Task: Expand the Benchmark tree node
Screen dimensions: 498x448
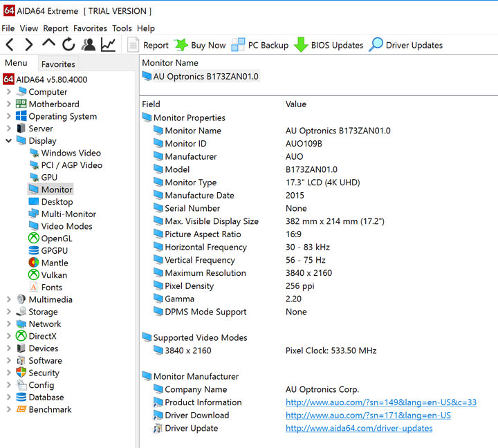Action: pyautogui.click(x=8, y=410)
